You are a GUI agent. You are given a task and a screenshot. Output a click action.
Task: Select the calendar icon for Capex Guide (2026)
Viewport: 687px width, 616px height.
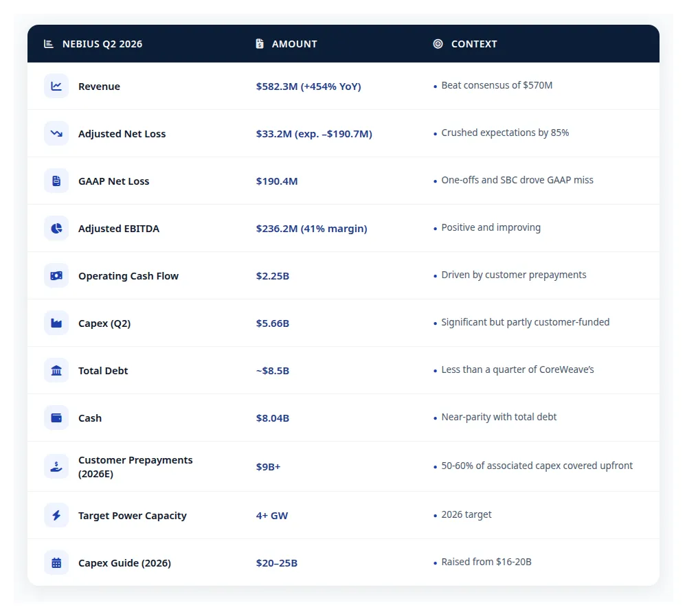56,562
